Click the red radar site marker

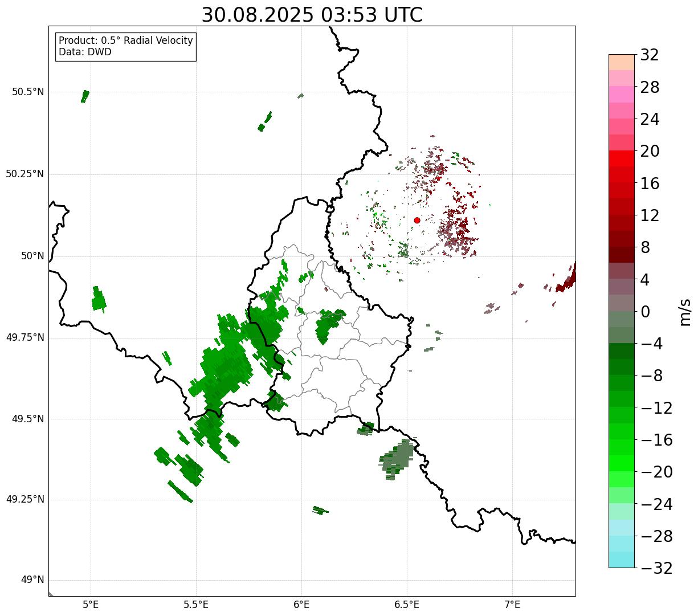(x=417, y=220)
